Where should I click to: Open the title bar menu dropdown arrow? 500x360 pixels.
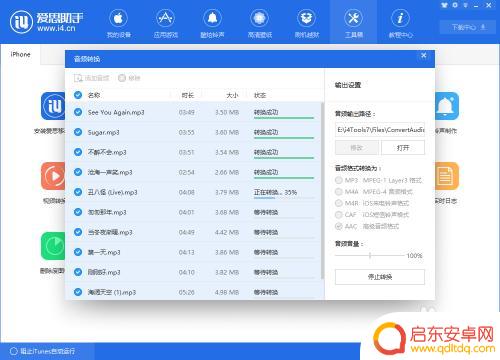click(466, 5)
